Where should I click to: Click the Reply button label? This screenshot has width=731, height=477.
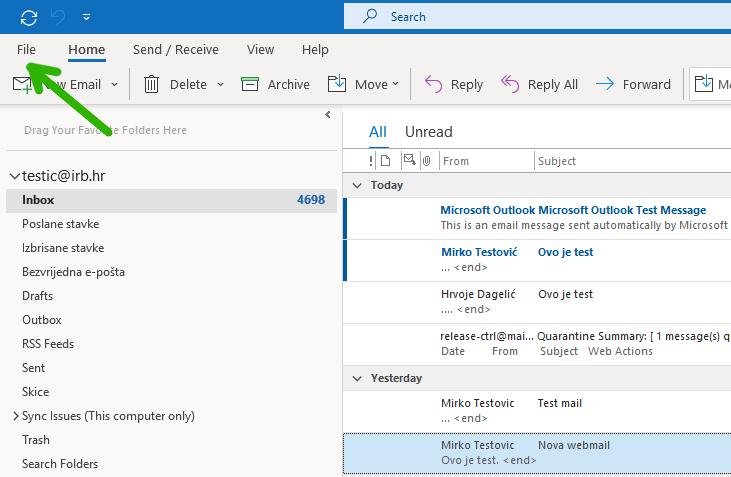click(467, 84)
